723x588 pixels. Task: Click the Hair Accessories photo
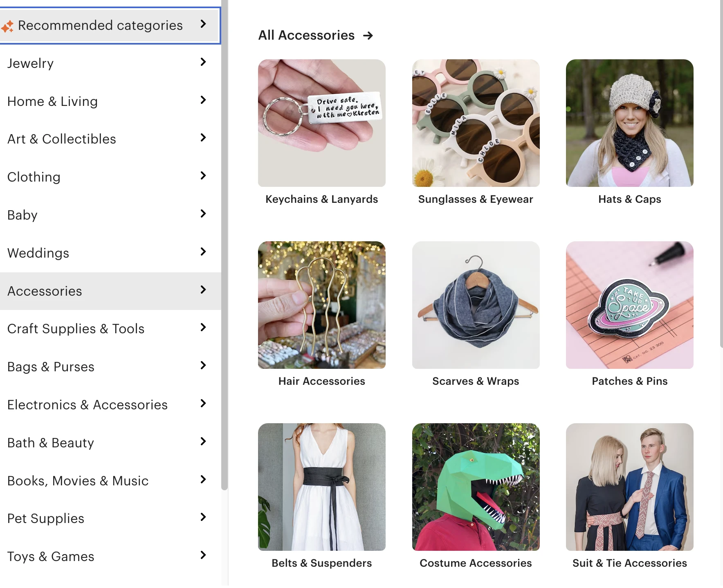(321, 305)
